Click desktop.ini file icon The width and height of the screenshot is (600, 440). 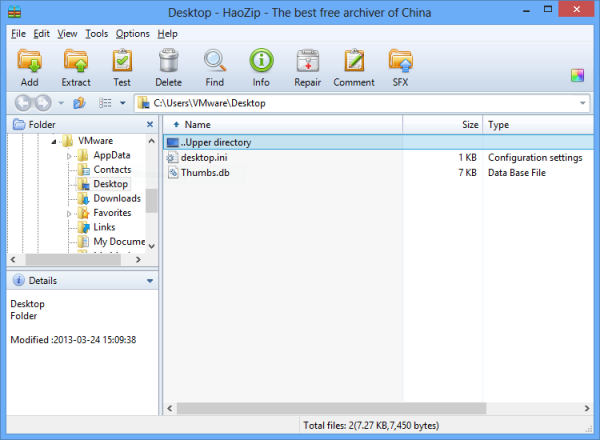coord(173,158)
